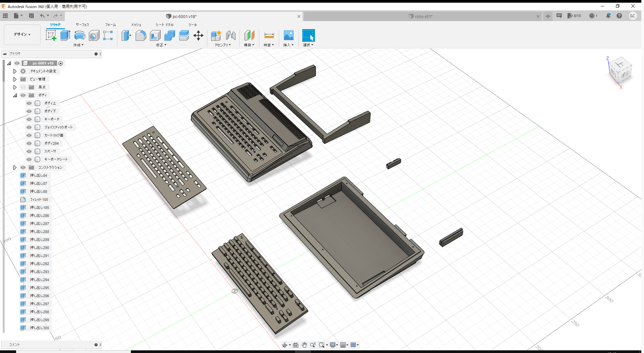Image resolution: width=644 pixels, height=353 pixels.
Task: Click the Hole tool in 作成 group
Action: click(94, 35)
